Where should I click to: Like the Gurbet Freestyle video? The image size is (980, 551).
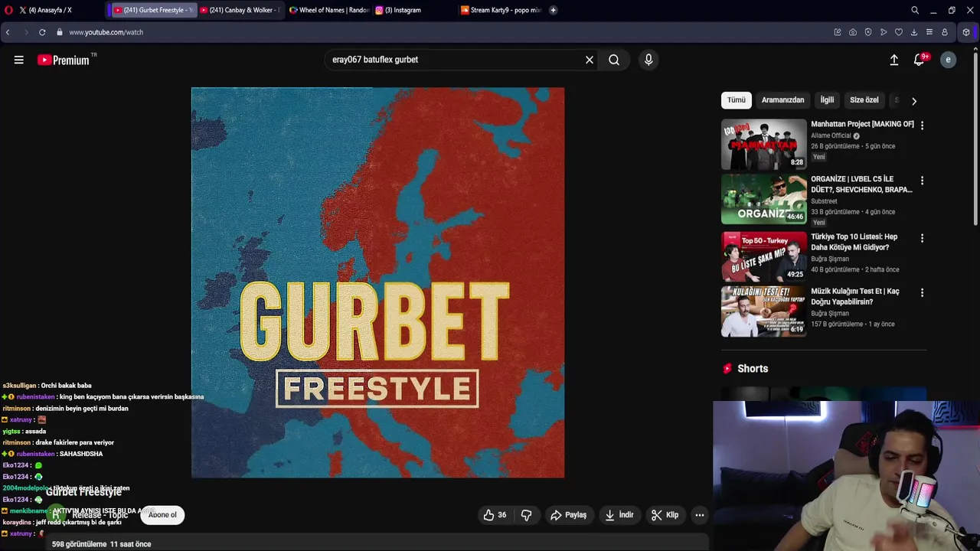(x=495, y=515)
